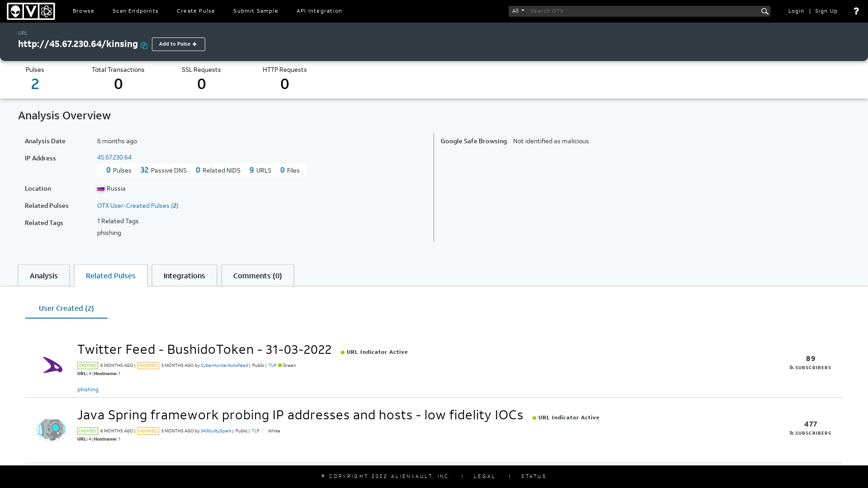Screen dimensions: 868x488
Task: Open 343GuiltySpark author profile
Action: pyautogui.click(x=216, y=431)
